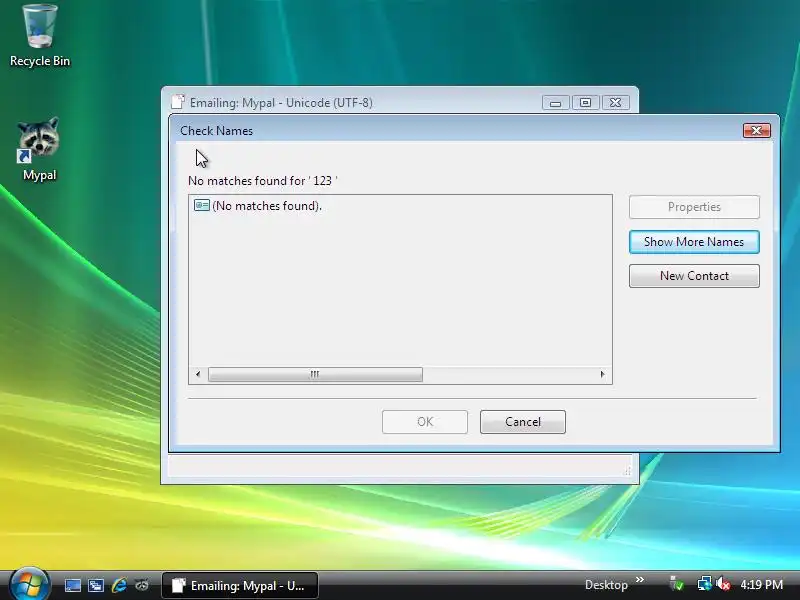This screenshot has height=600, width=800.
Task: Open the Recycle Bin desktop icon
Action: coord(40,36)
